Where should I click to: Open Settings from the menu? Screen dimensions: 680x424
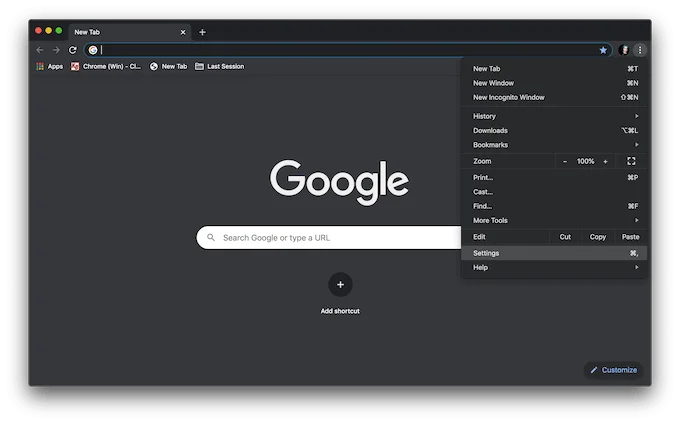[554, 253]
